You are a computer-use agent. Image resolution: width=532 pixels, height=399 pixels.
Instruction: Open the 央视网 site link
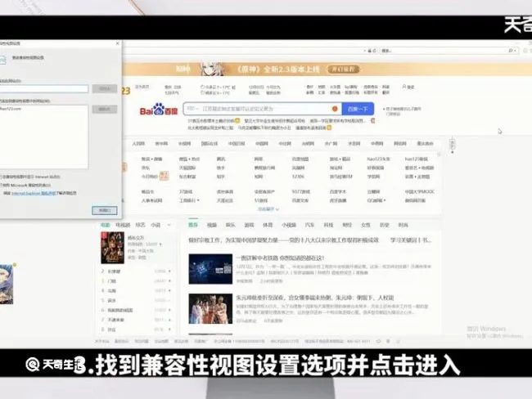click(x=184, y=143)
